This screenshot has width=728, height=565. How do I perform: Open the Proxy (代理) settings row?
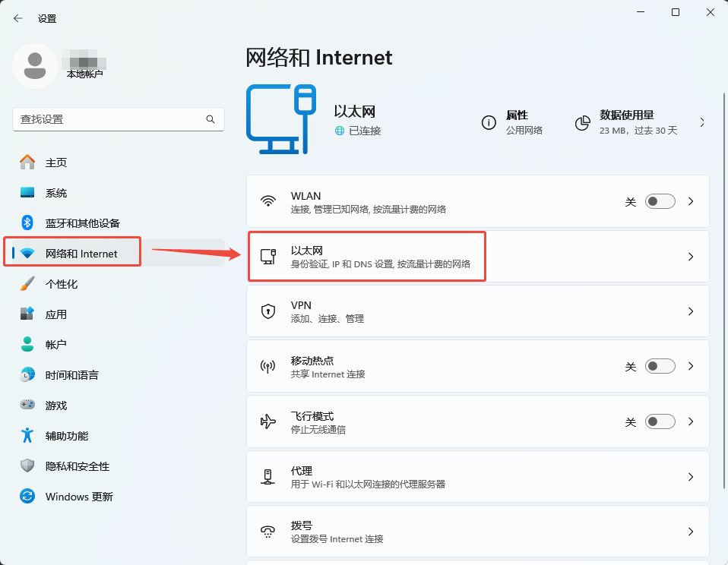pyautogui.click(x=478, y=477)
